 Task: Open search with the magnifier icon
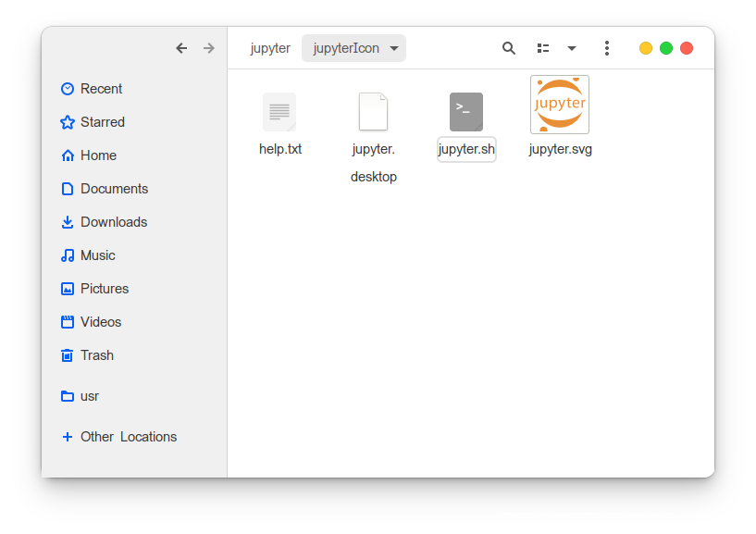pos(509,48)
